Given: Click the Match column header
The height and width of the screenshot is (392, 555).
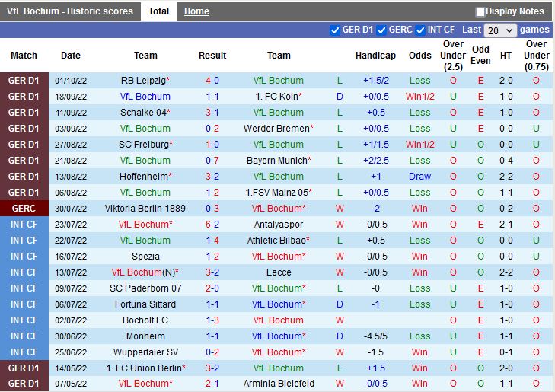Looking at the screenshot, I should [24, 56].
